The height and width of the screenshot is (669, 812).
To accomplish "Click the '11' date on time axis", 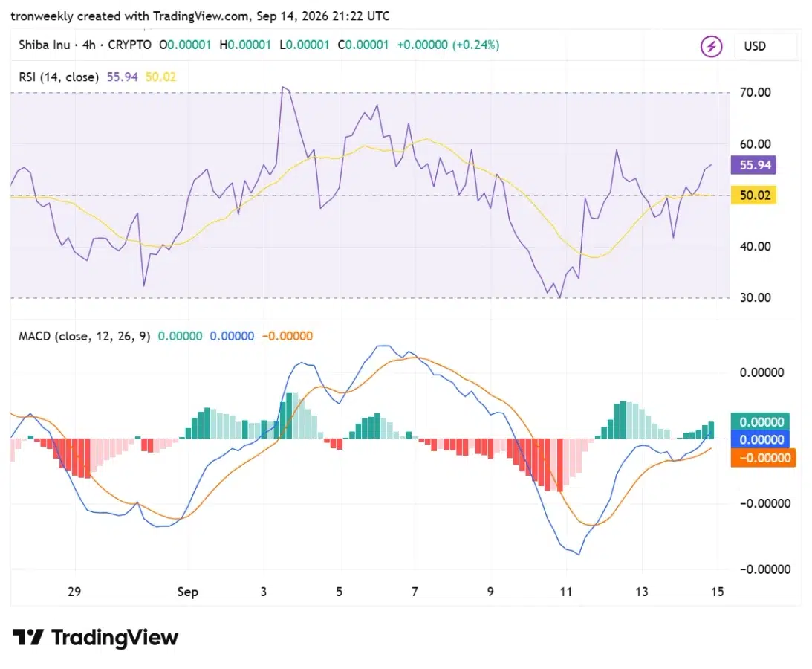I will (566, 592).
